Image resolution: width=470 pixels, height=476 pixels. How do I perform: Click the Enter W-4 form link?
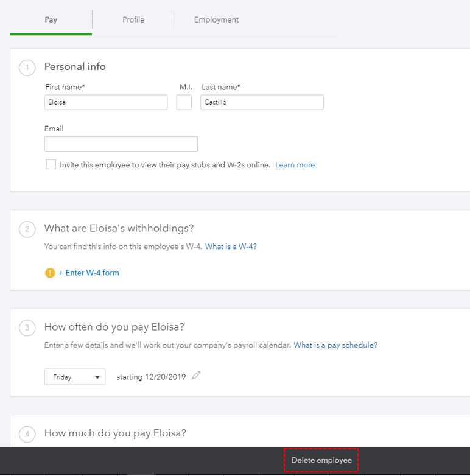point(89,273)
